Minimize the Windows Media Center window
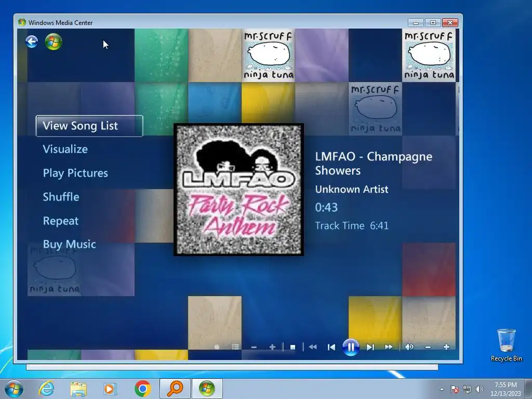532x399 pixels. [416, 23]
